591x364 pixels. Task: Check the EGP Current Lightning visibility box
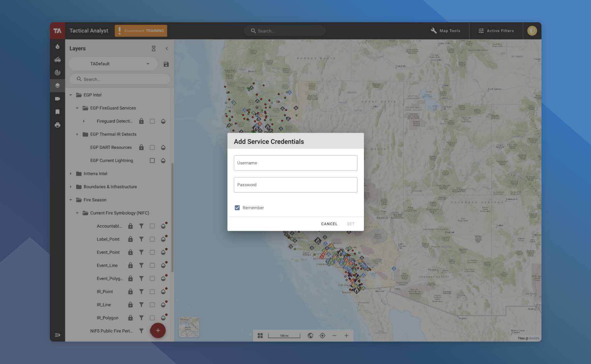[152, 160]
